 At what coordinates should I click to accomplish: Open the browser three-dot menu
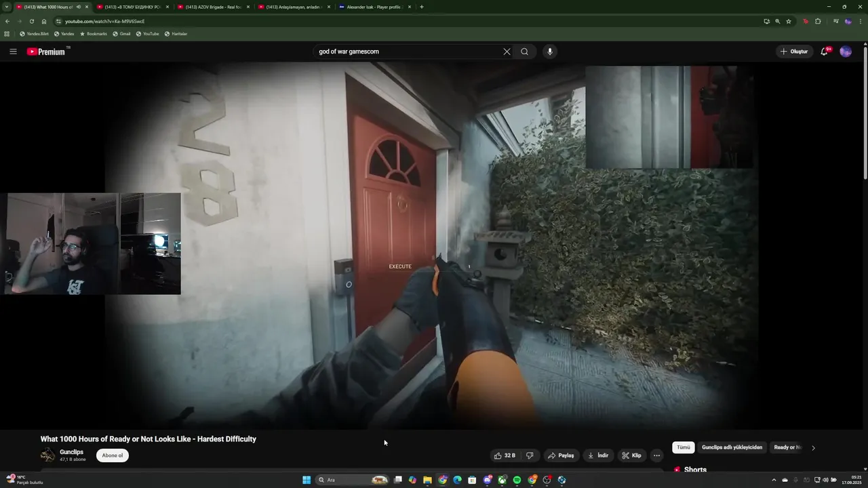tap(860, 21)
